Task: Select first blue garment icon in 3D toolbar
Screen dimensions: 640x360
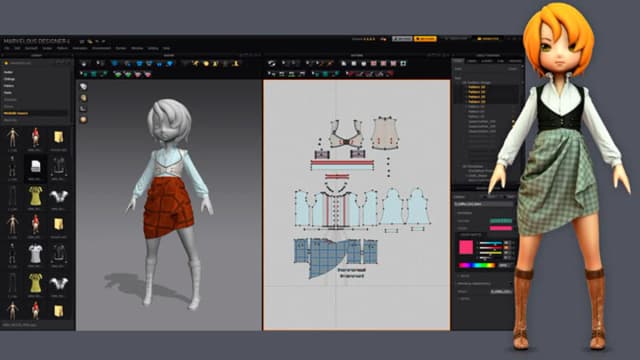Action: click(115, 63)
